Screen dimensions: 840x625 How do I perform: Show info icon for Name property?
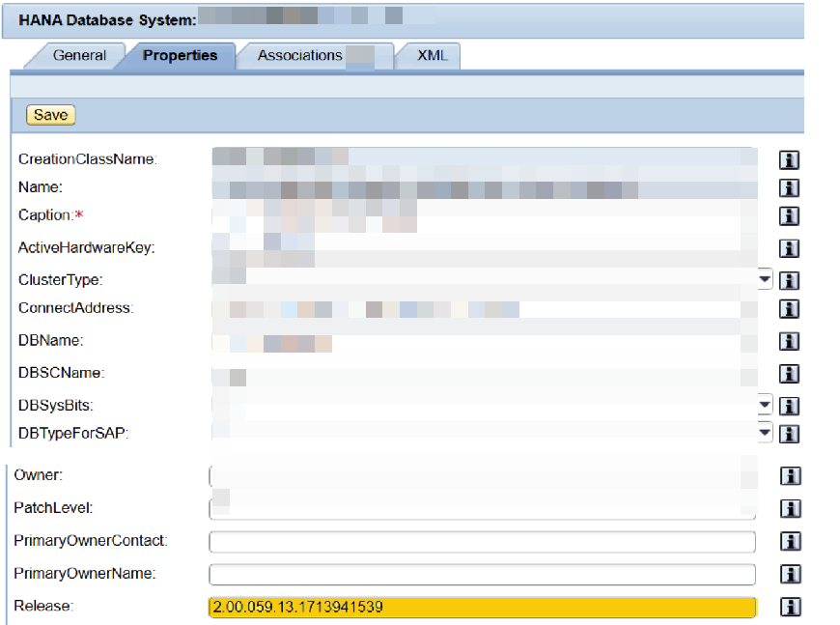(x=789, y=187)
